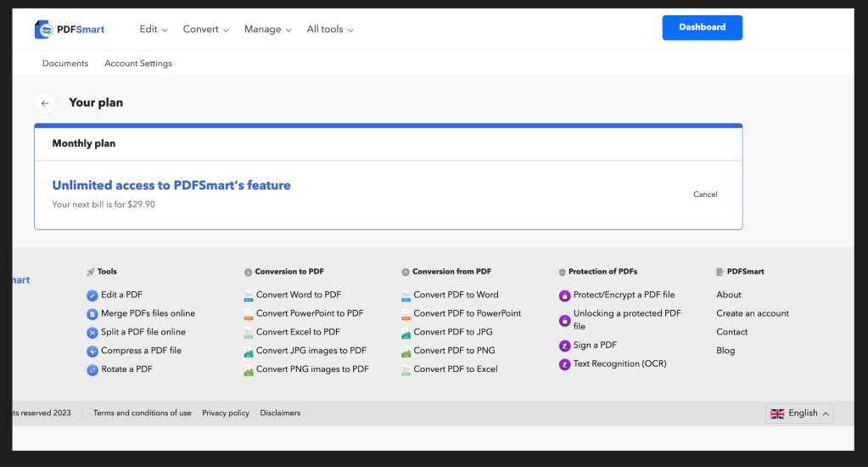
Task: Click the Edit a PDF pencil icon
Action: click(92, 295)
